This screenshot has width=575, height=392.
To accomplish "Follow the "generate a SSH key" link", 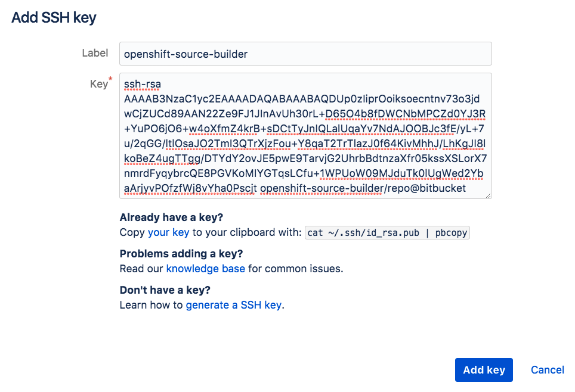I will tap(234, 305).
